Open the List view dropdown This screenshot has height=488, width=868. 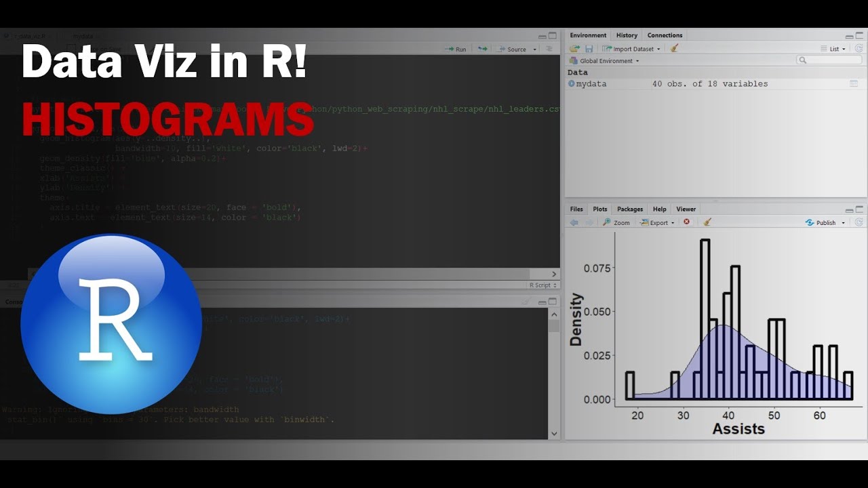click(x=833, y=49)
